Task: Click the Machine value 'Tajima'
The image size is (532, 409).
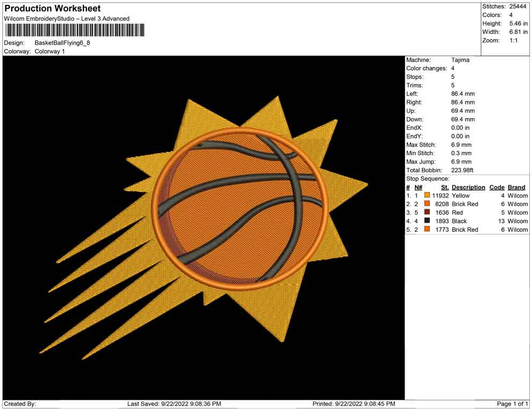Action: 460,60
